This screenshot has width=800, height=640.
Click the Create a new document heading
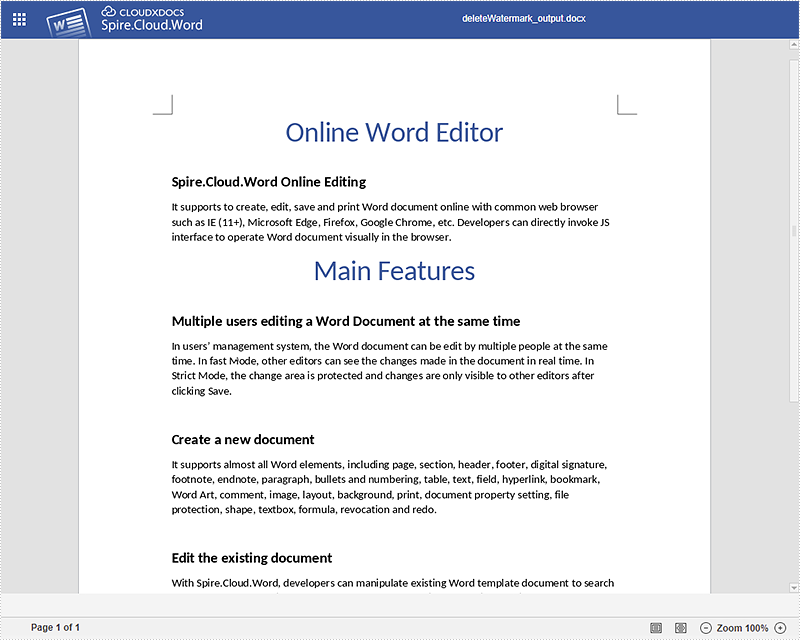(243, 439)
